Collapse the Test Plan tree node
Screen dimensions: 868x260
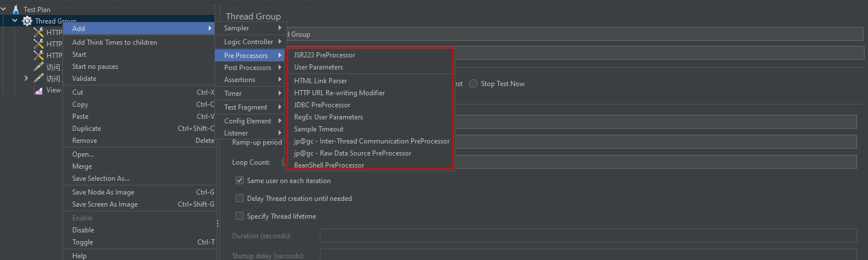tap(4, 9)
